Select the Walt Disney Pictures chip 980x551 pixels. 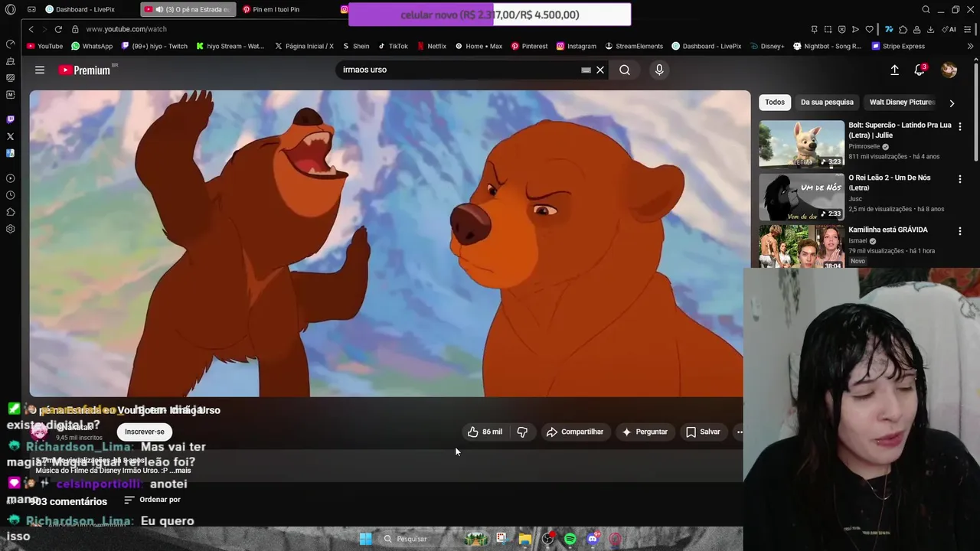(x=902, y=102)
